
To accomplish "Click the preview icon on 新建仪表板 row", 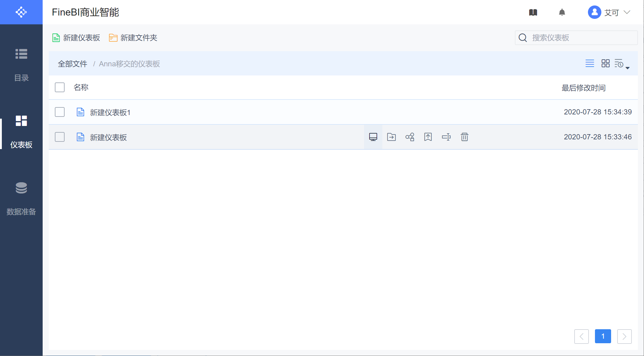I will [373, 137].
